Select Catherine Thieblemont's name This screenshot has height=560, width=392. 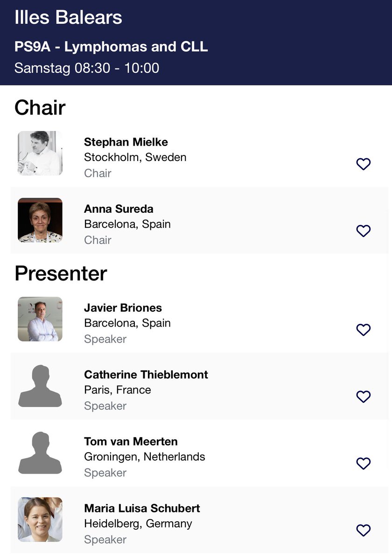146,375
